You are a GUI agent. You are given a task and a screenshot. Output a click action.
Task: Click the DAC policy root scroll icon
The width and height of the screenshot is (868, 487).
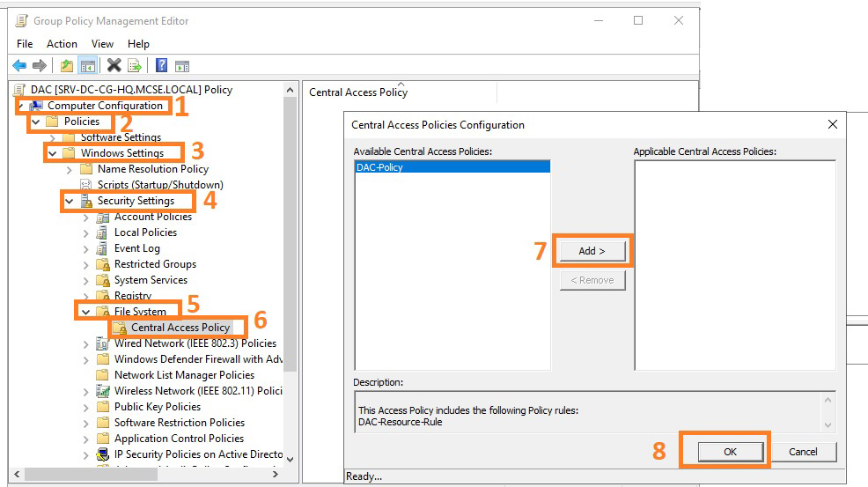(19, 89)
